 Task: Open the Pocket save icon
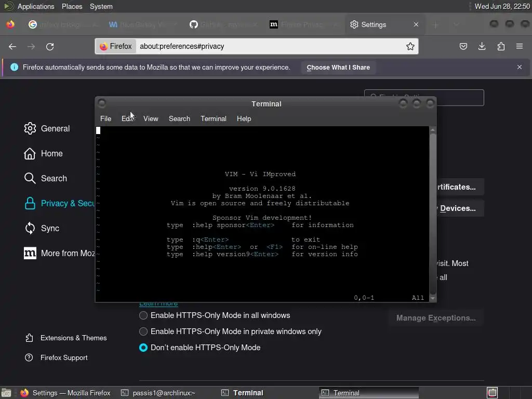[463, 46]
